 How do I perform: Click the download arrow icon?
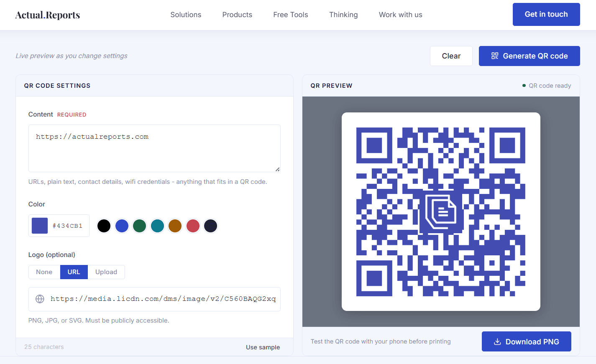click(497, 342)
